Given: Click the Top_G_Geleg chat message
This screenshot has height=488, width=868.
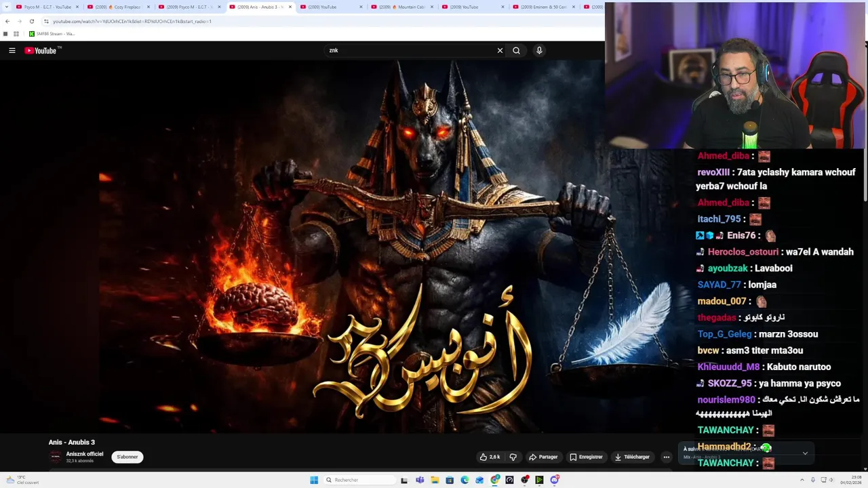Looking at the screenshot, I should tap(757, 334).
